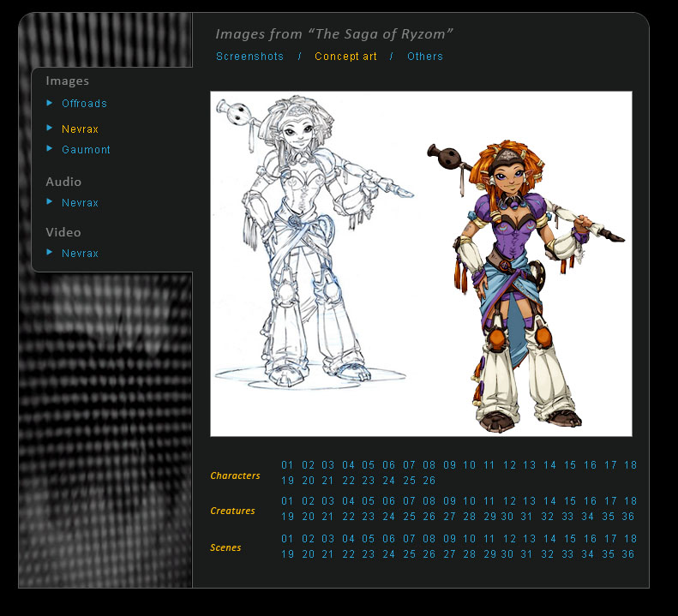Open Creatures image 01
678x616 pixels.
click(287, 501)
